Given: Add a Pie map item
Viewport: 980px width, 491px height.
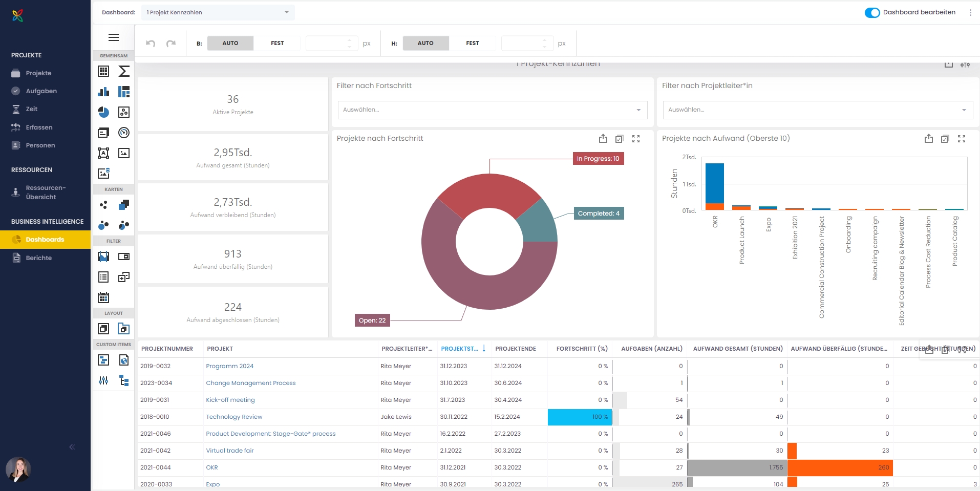Looking at the screenshot, I should (x=124, y=225).
